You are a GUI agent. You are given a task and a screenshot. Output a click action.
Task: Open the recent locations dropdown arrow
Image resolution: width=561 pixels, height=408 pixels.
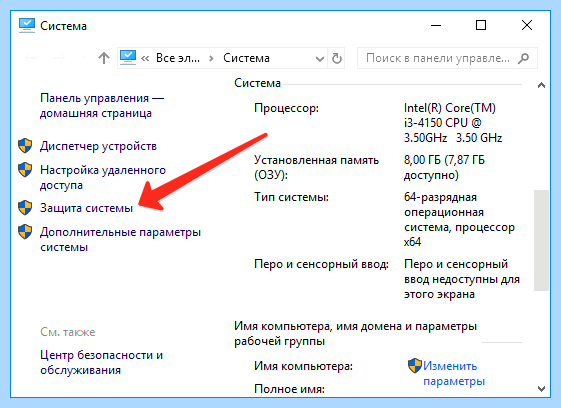click(x=83, y=58)
